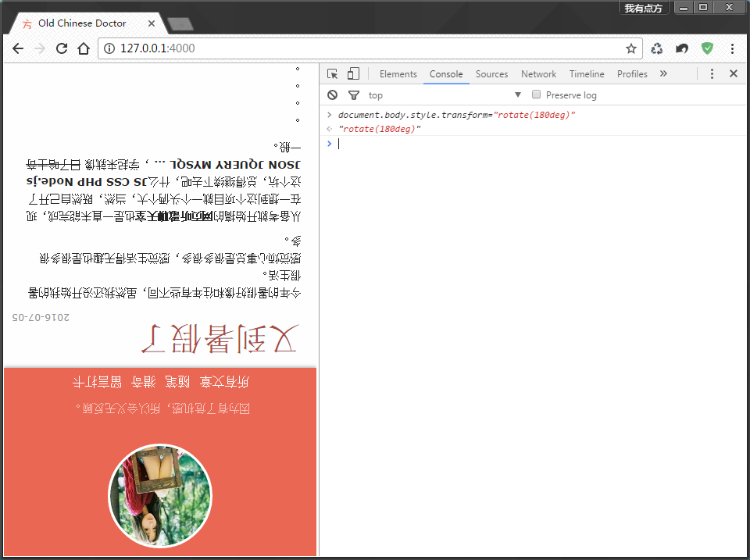Toggle device toolbar in DevTools
The height and width of the screenshot is (560, 750).
[x=353, y=74]
